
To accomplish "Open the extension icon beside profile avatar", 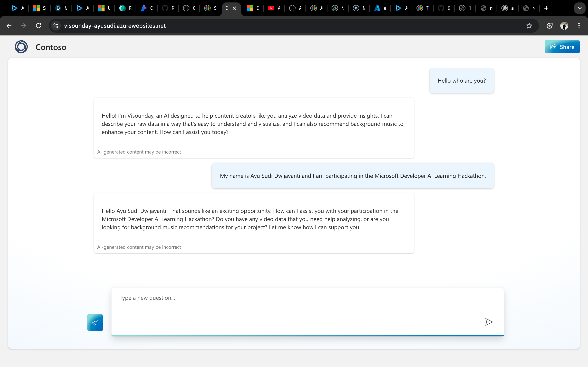I will (x=550, y=26).
